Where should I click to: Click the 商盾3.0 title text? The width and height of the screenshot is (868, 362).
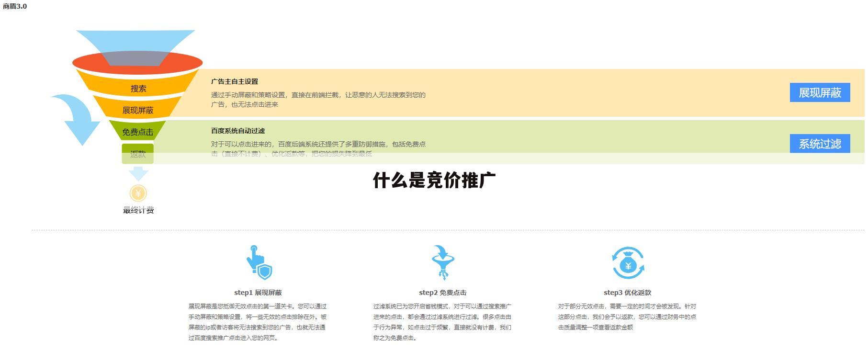point(15,7)
